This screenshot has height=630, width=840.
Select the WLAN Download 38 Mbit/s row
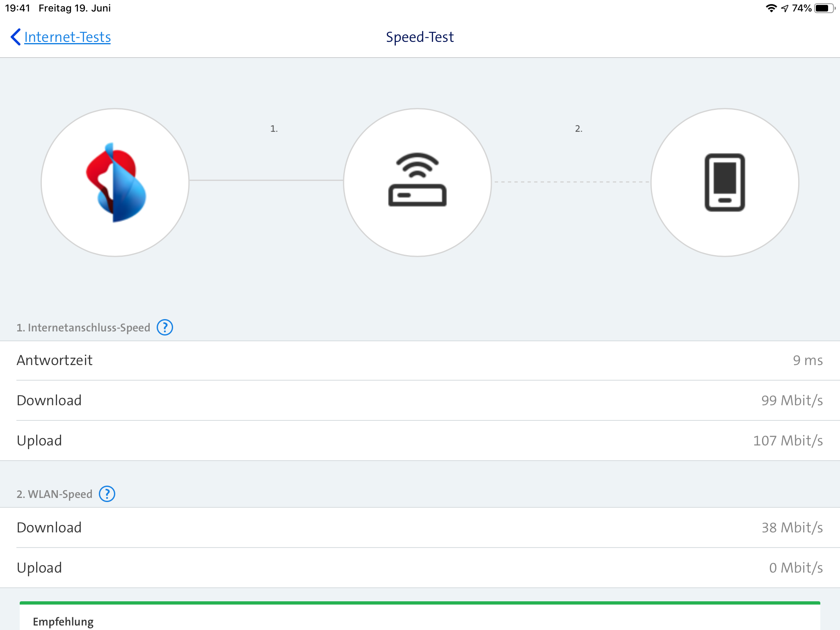[420, 527]
